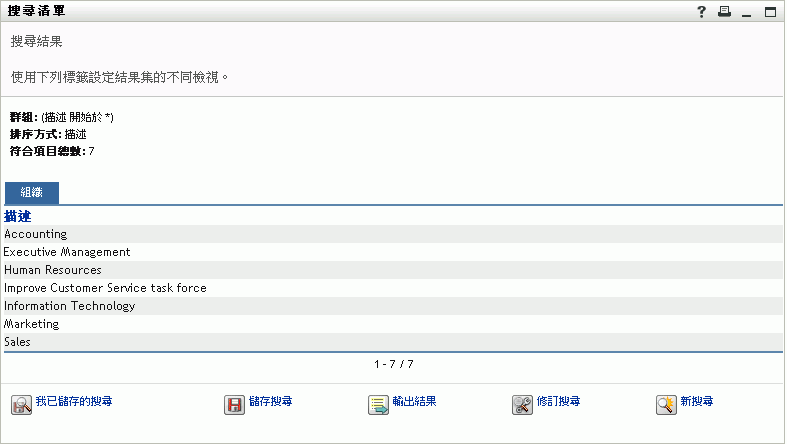787x444 pixels.
Task: Click the Improve Customer Service task force row
Action: click(105, 288)
